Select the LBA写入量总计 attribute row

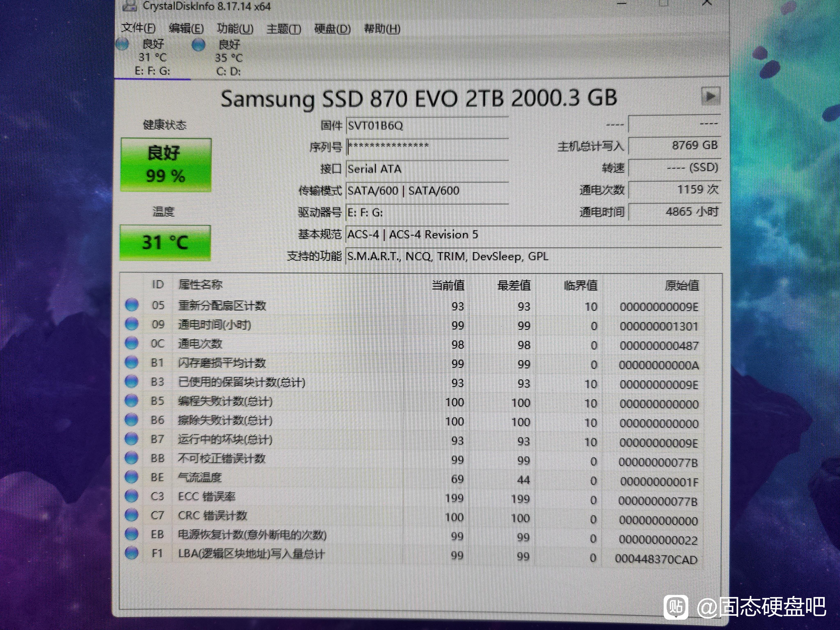point(412,556)
